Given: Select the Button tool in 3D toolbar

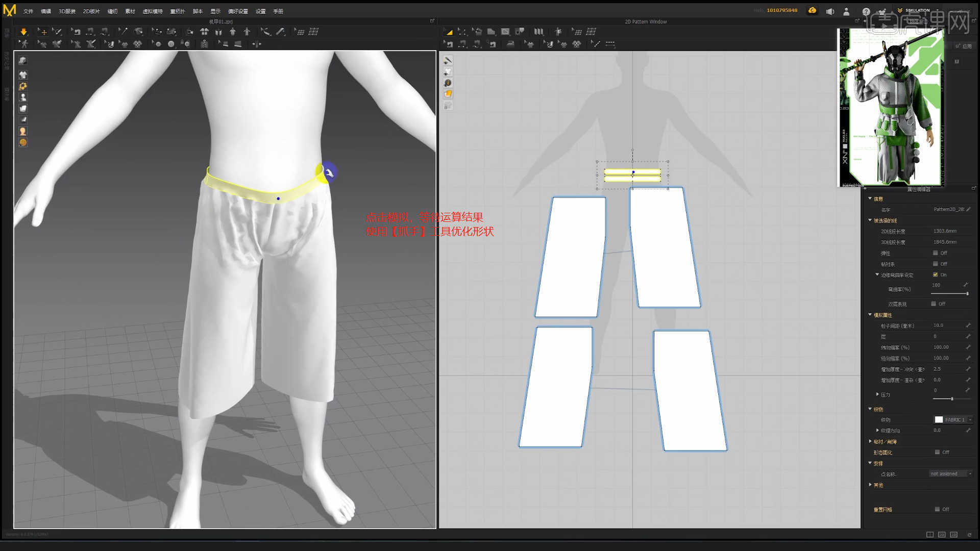Looking at the screenshot, I should pos(171,44).
